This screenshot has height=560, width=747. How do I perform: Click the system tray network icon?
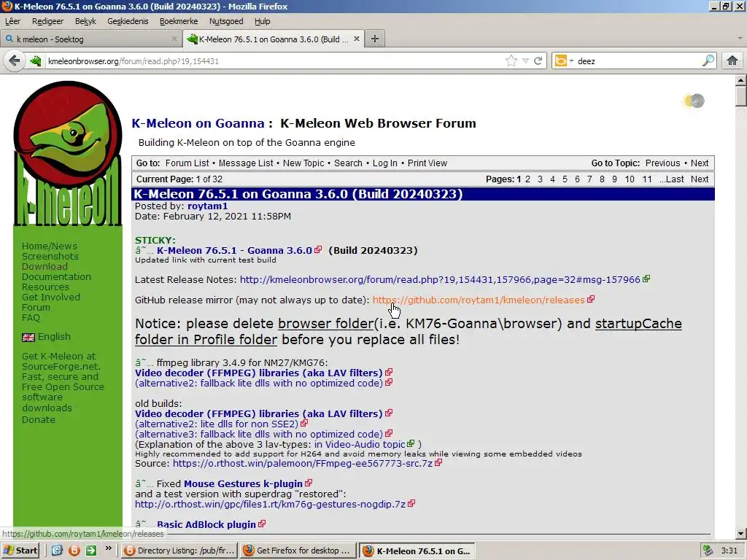709,551
